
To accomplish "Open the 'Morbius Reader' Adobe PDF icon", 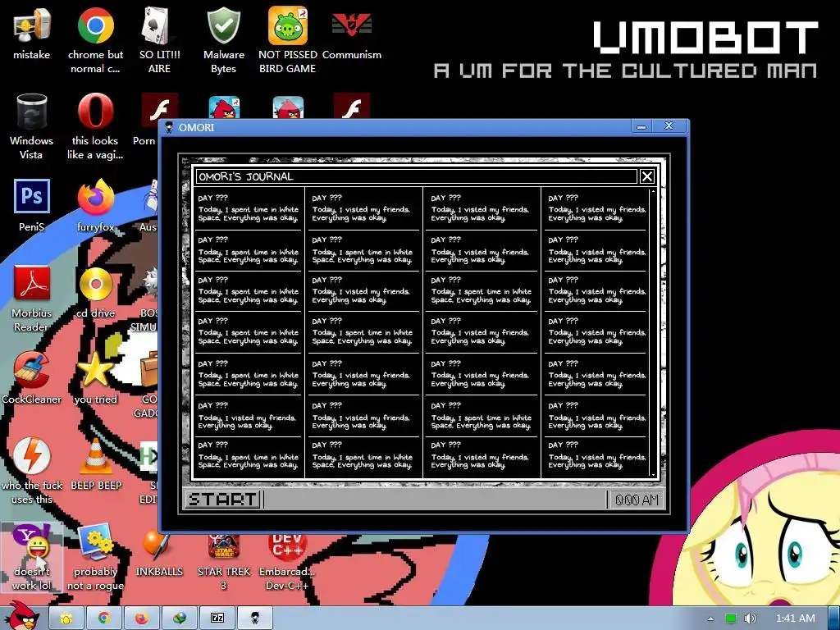I will [x=32, y=283].
